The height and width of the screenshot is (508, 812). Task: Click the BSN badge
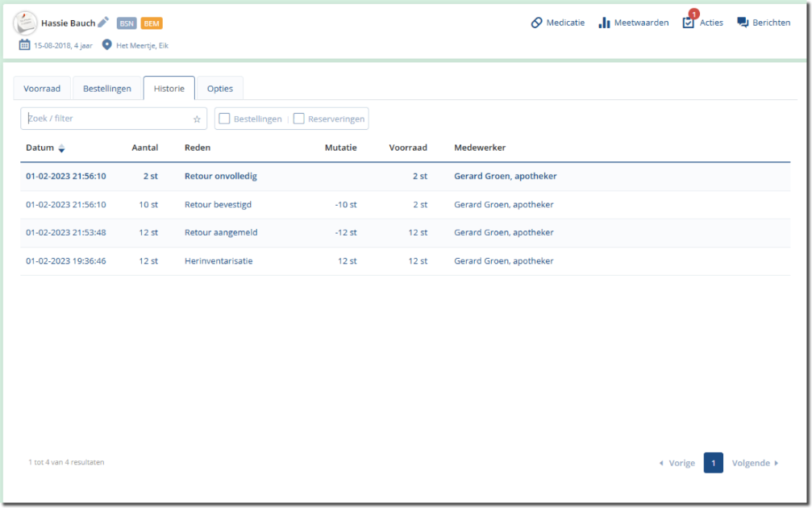127,23
